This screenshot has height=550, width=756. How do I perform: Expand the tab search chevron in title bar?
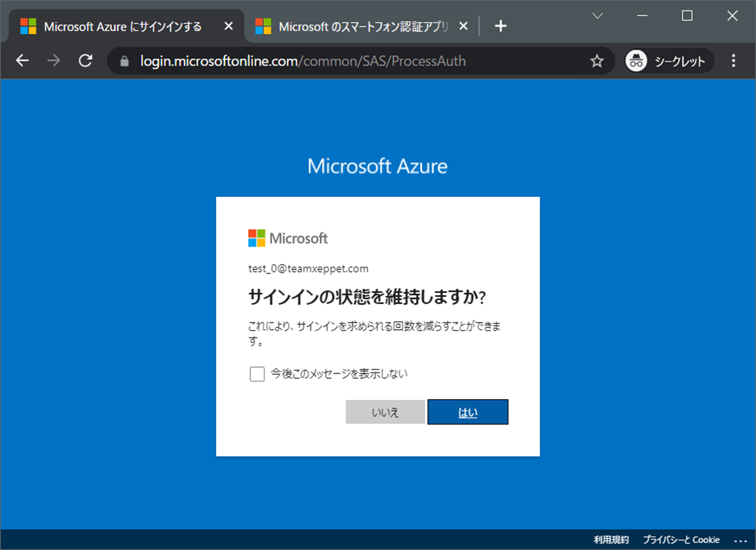(597, 16)
